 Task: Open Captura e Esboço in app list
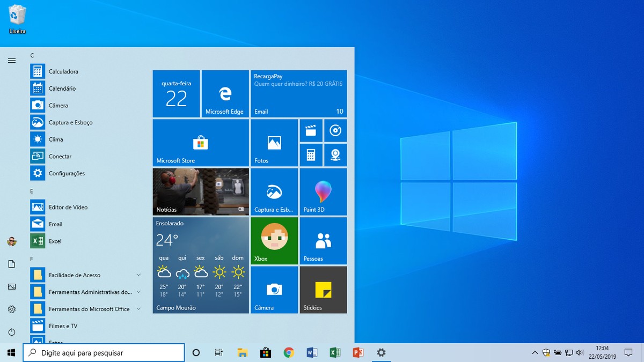pyautogui.click(x=86, y=122)
